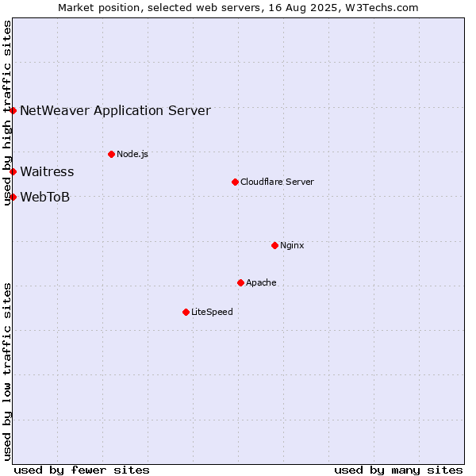Click the 'used by many sites' axis label
This screenshot has width=476, height=476.
pyautogui.click(x=398, y=470)
